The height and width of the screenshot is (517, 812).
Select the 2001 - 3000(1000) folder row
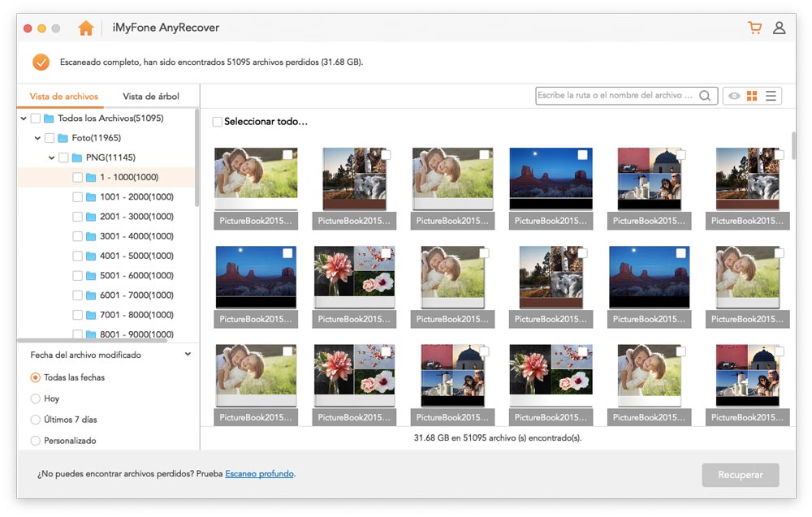pyautogui.click(x=106, y=217)
